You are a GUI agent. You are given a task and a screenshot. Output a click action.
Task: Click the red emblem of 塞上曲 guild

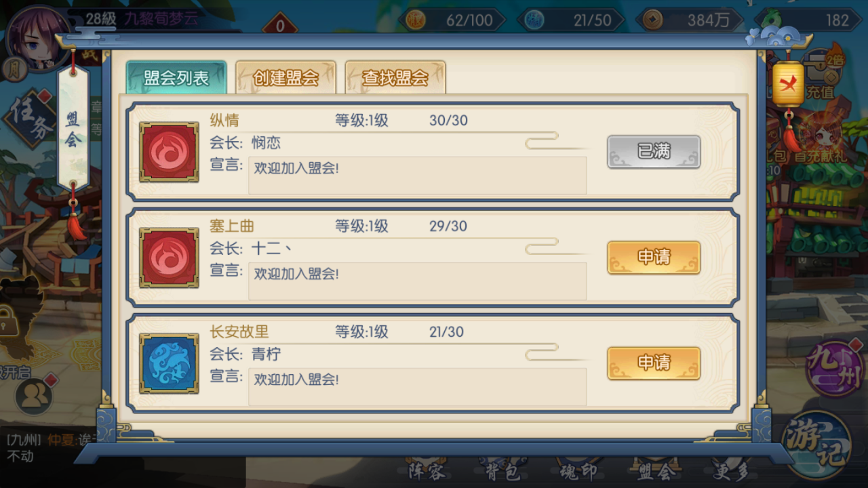point(169,258)
